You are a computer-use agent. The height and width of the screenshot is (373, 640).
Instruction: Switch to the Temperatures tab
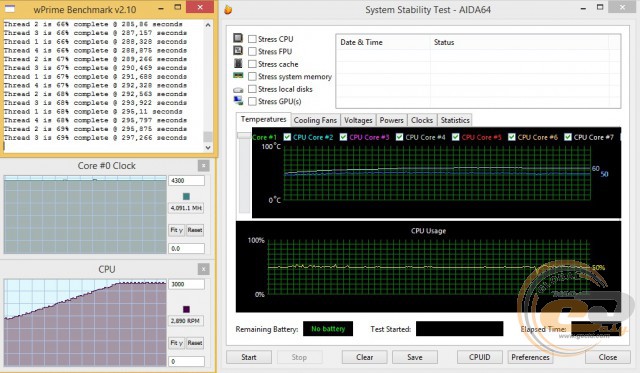263,119
